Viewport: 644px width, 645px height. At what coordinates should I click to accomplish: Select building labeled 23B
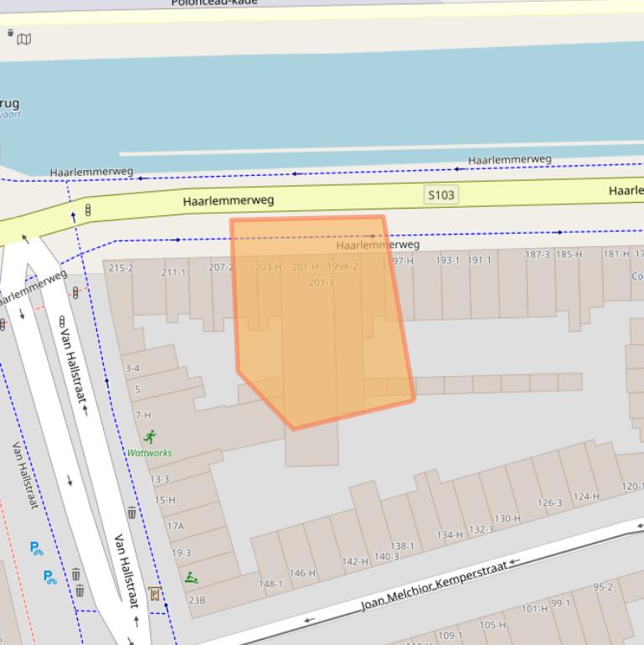[x=197, y=600]
